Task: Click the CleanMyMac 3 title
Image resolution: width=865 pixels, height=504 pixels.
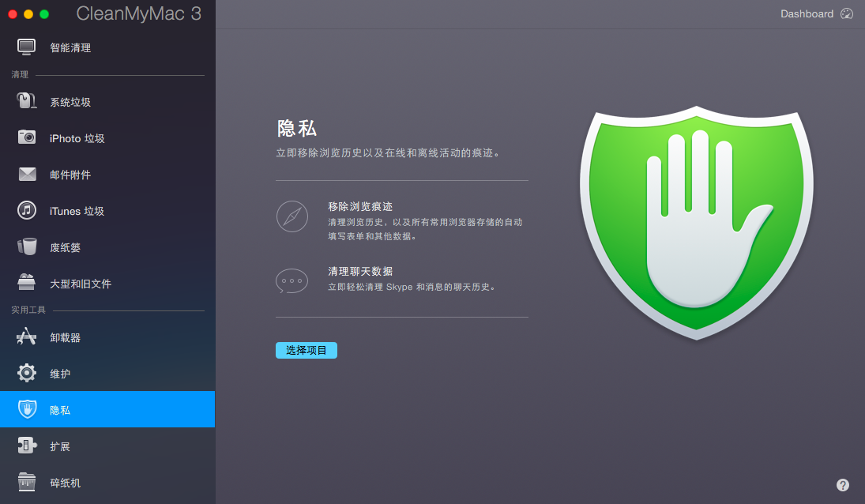Action: [138, 13]
